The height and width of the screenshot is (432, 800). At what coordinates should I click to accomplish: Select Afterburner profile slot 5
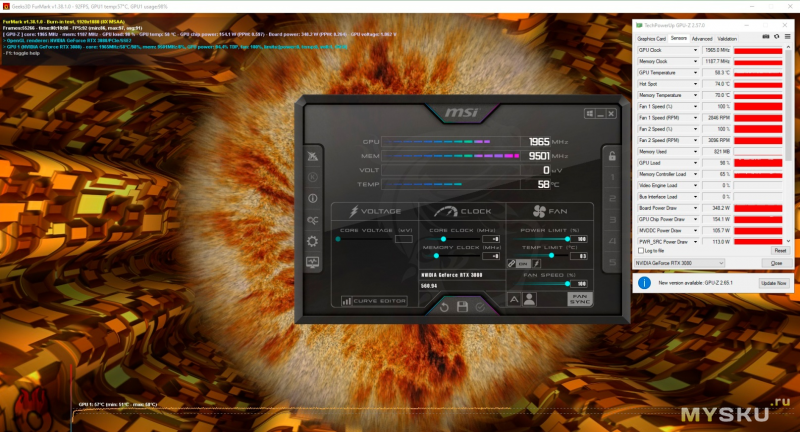pyautogui.click(x=612, y=263)
